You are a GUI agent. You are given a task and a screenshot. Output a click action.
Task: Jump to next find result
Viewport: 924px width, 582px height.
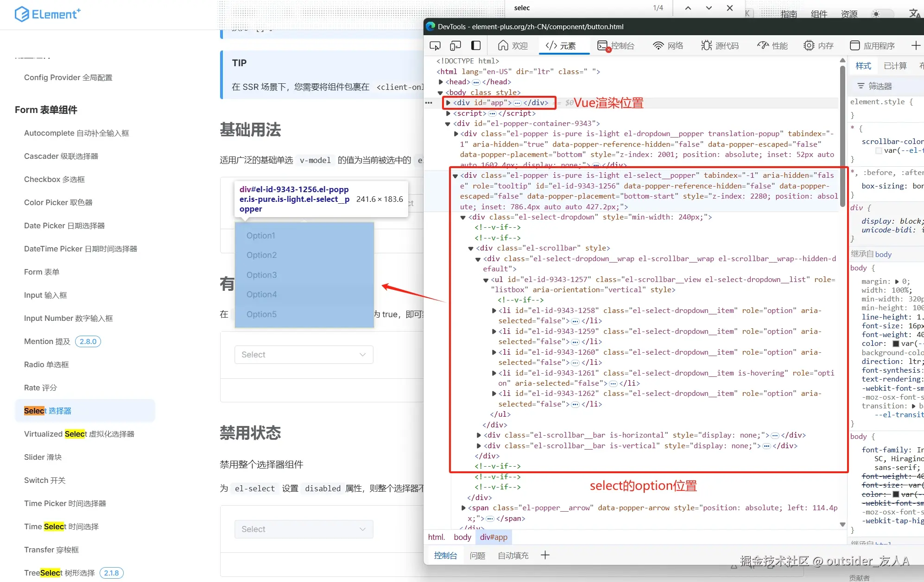(709, 8)
